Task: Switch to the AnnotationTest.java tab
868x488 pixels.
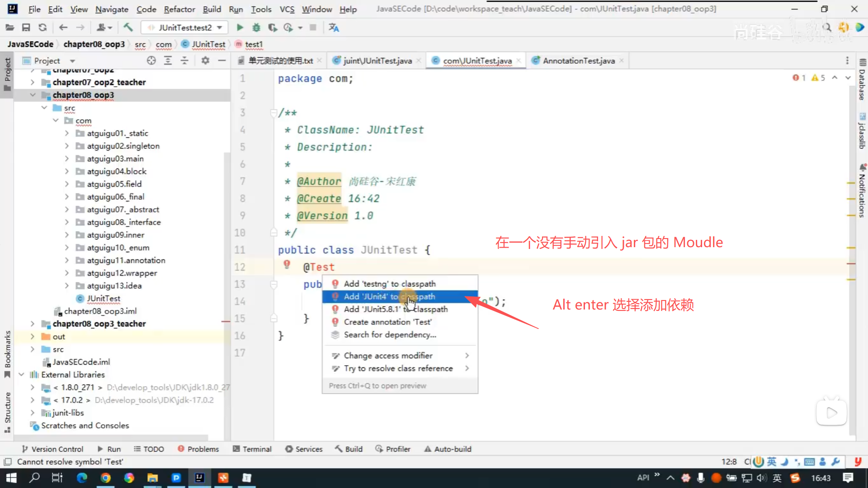Action: tap(578, 61)
